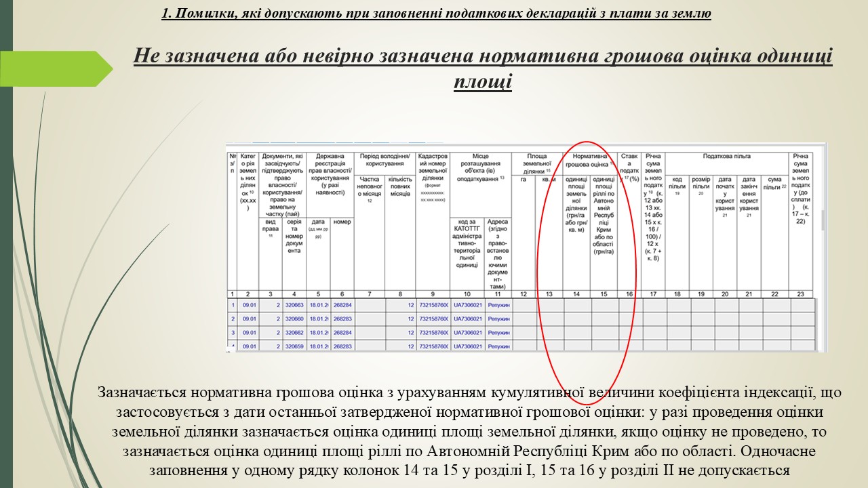Click column number 17 header cell
This screenshot has width=868, height=488.
(x=653, y=293)
